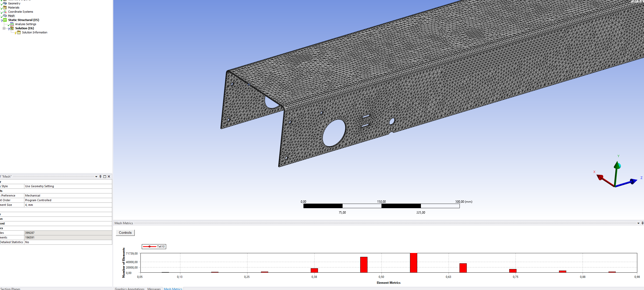Open Solution Information item

pos(34,32)
